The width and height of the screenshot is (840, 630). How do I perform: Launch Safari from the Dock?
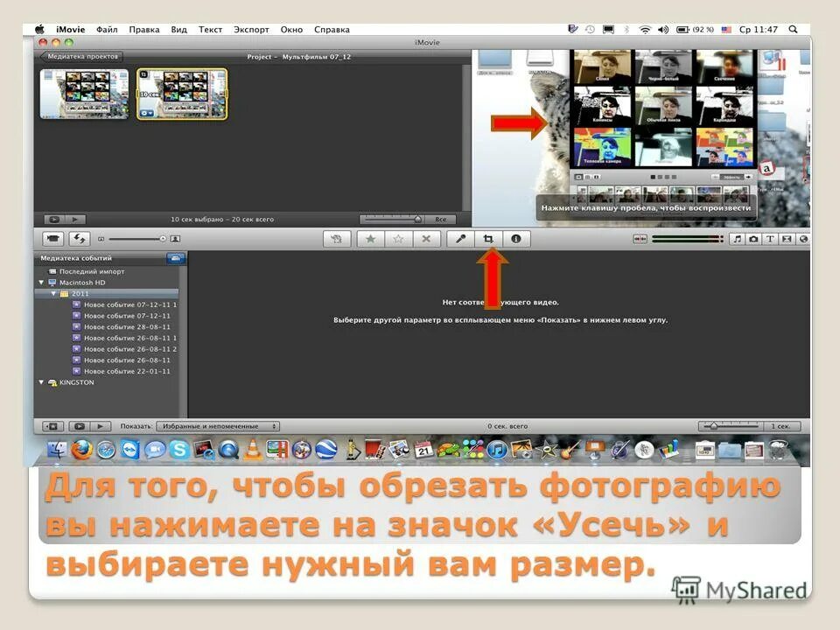point(106,450)
